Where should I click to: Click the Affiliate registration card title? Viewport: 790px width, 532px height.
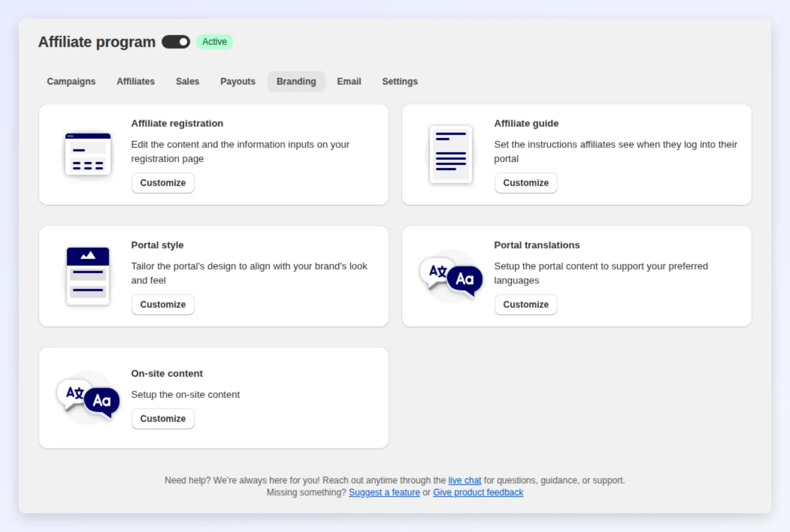(177, 124)
